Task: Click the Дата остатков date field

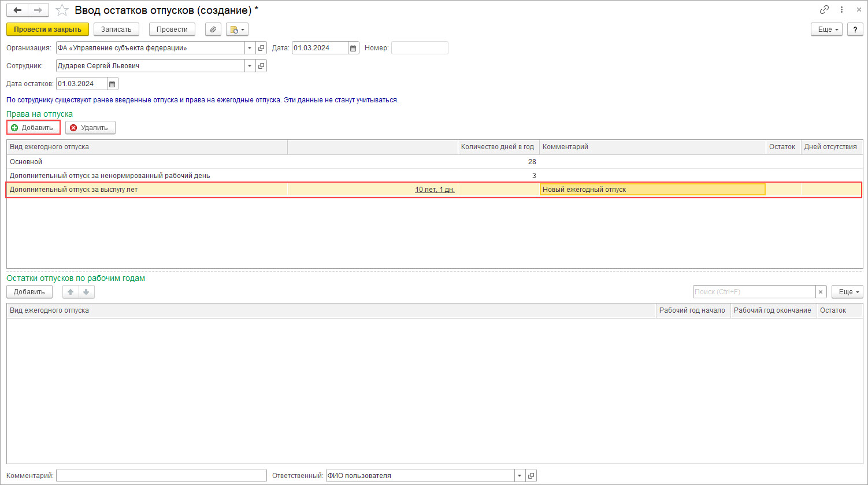Action: pos(81,84)
